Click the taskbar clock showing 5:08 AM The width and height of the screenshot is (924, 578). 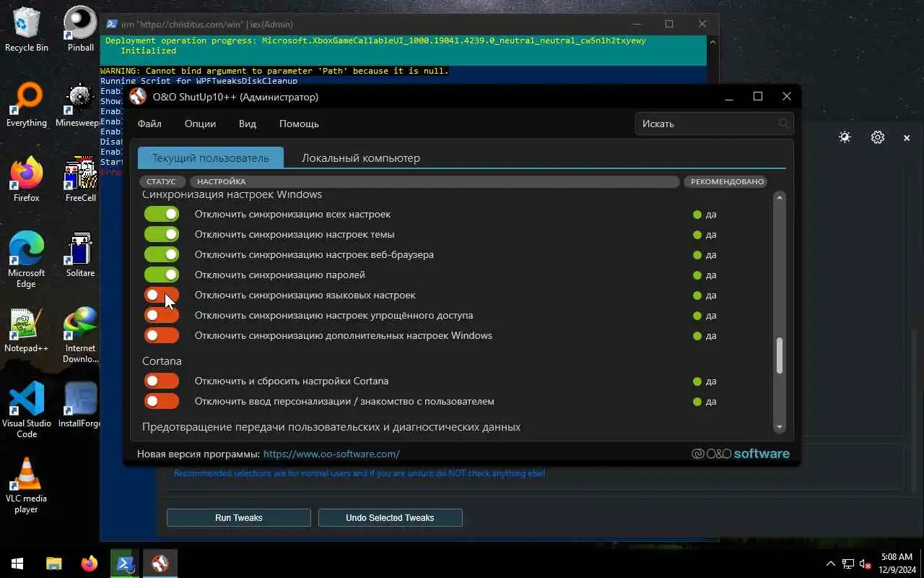[897, 564]
